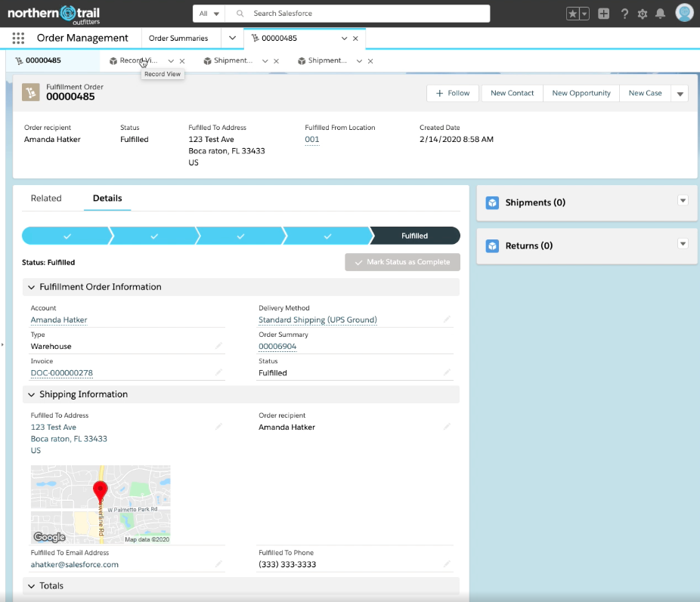
Task: Open the search scope All dropdown
Action: click(x=209, y=14)
